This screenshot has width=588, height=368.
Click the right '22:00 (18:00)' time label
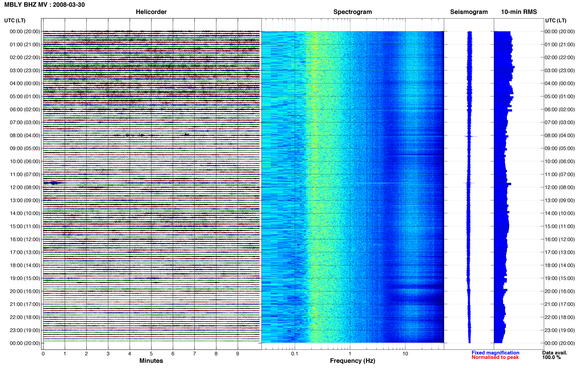coord(560,317)
